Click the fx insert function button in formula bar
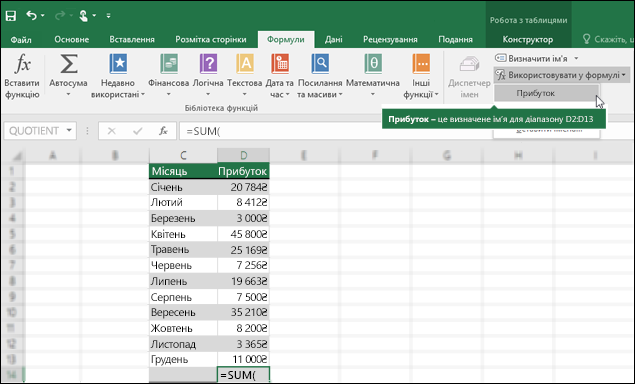The width and height of the screenshot is (635, 384). (163, 131)
